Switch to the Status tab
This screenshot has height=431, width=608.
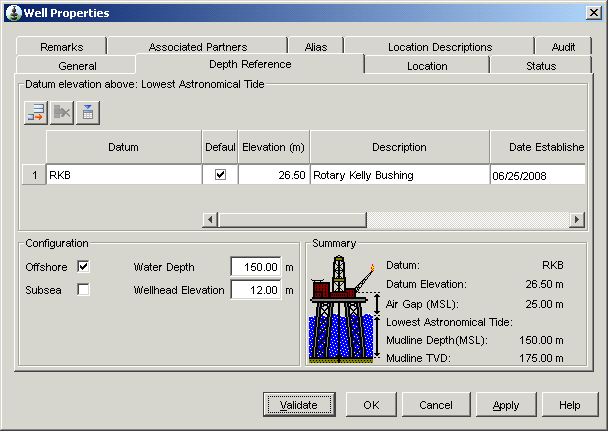pyautogui.click(x=541, y=66)
